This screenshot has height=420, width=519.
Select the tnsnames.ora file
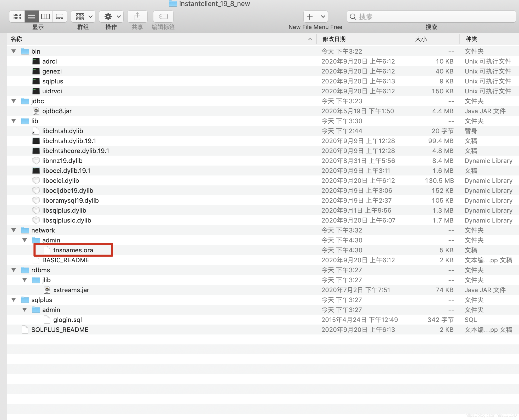click(x=73, y=250)
